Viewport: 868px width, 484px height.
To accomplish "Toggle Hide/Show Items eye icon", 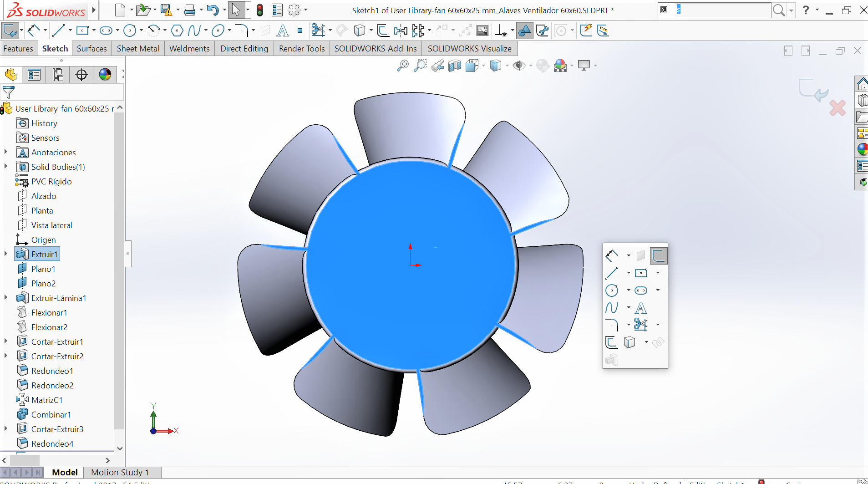I will [518, 66].
